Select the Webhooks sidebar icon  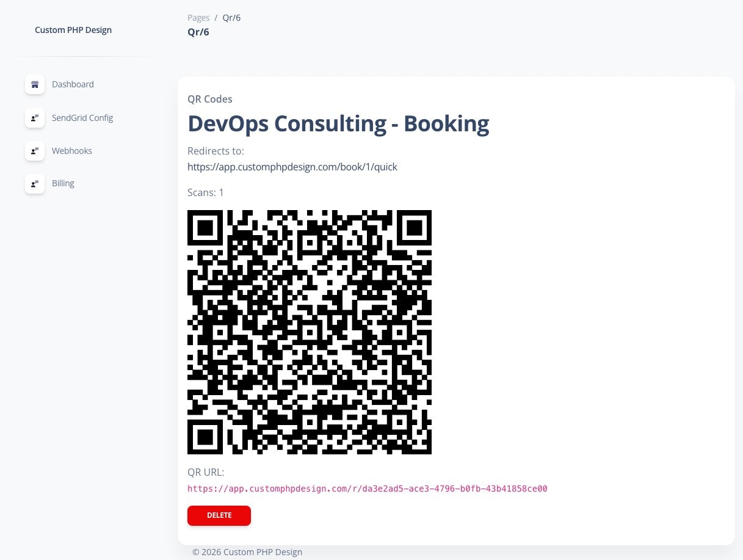[x=35, y=151]
